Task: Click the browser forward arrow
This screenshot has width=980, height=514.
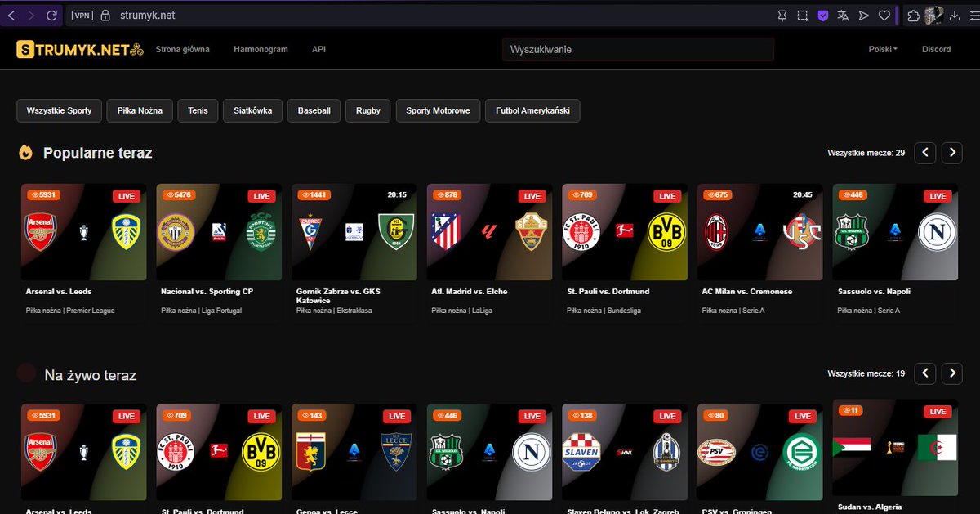Action: tap(32, 15)
